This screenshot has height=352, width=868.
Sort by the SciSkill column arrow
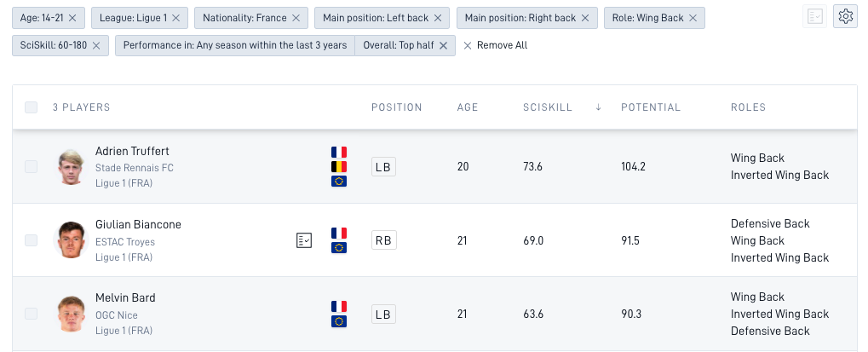[599, 107]
